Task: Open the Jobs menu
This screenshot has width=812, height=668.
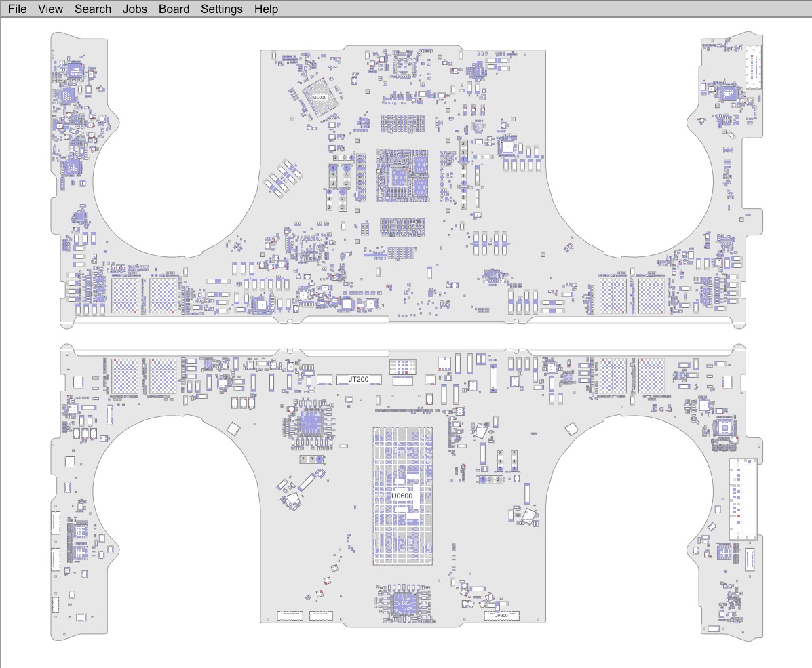Action: 134,9
